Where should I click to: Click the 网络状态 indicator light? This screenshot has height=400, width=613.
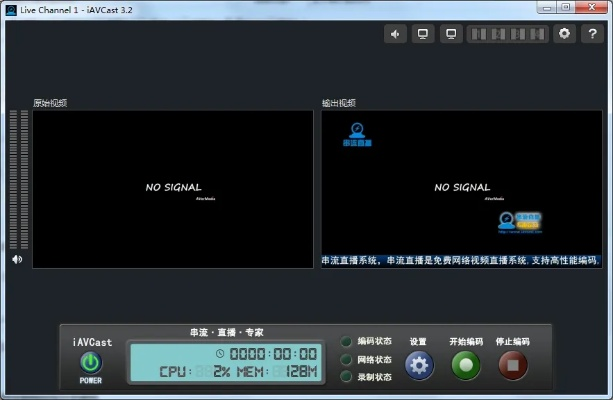click(346, 360)
